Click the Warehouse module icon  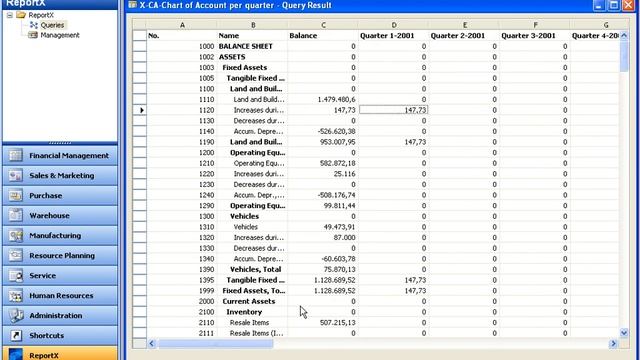coord(16,216)
